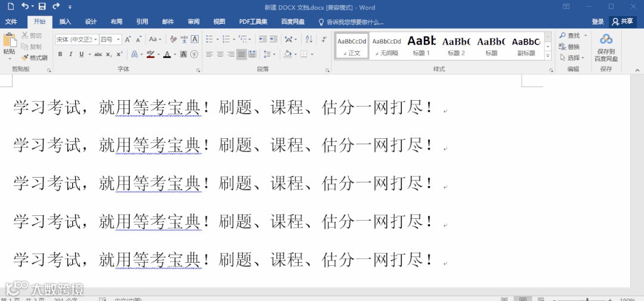Image resolution: width=644 pixels, height=301 pixels.
Task: Increase paragraph indent
Action: coord(274,39)
